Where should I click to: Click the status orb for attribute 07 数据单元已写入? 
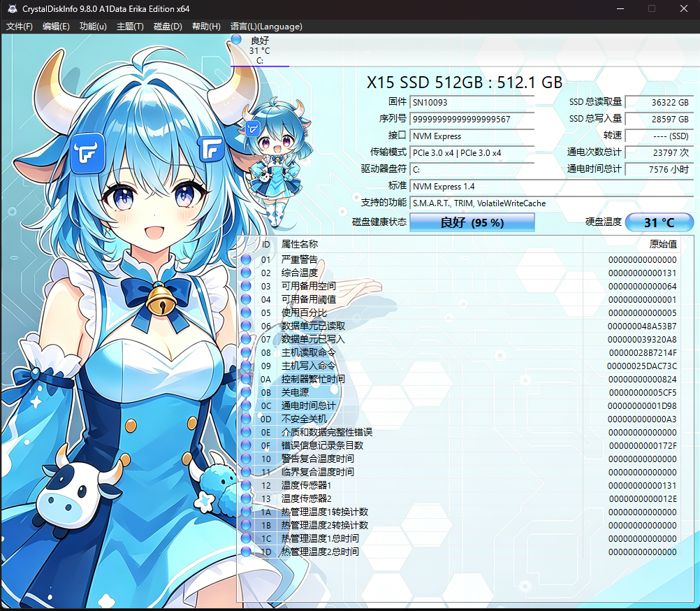click(245, 339)
